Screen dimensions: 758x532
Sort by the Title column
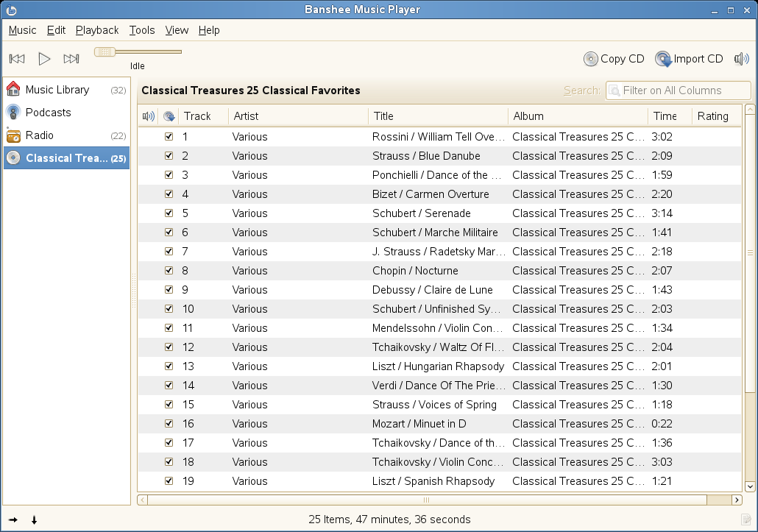pyautogui.click(x=438, y=116)
